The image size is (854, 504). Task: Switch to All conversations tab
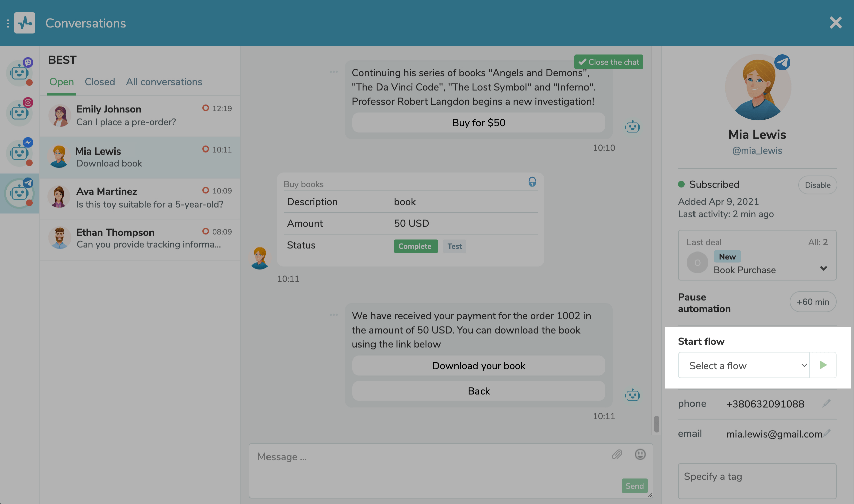pos(164,82)
